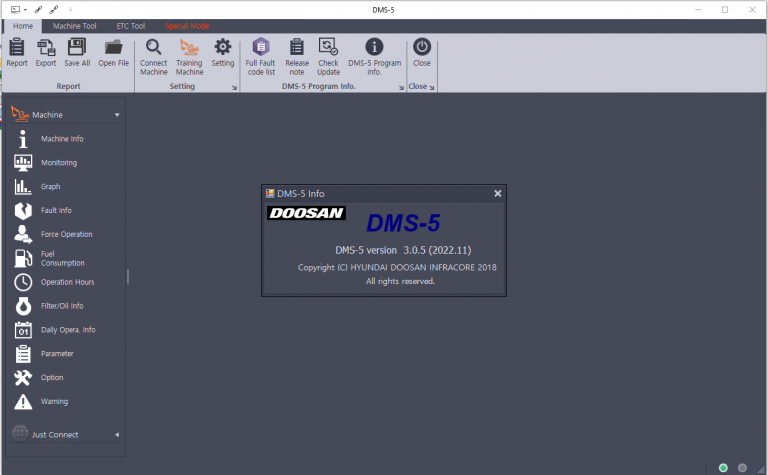Click the Report icon in the ribbon
The image size is (768, 475).
[17, 47]
